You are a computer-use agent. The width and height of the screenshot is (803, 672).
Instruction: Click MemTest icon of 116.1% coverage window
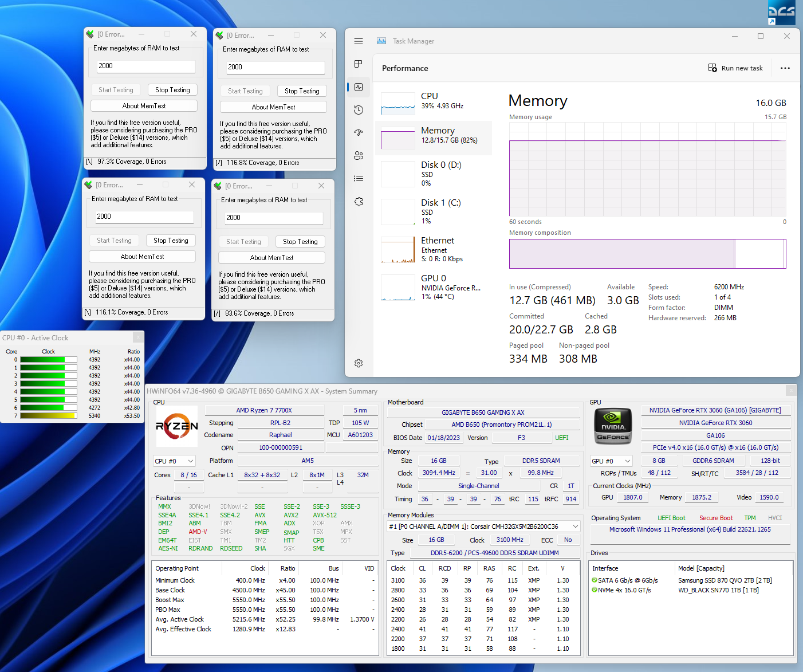(88, 185)
